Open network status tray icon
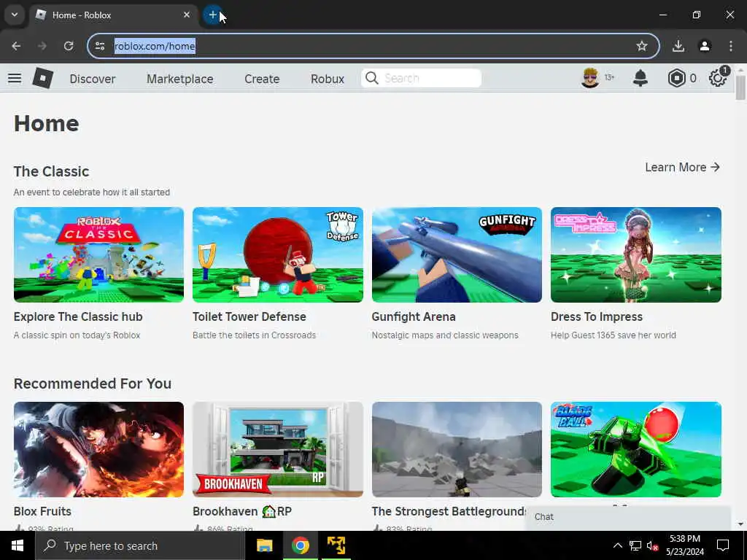 click(635, 545)
